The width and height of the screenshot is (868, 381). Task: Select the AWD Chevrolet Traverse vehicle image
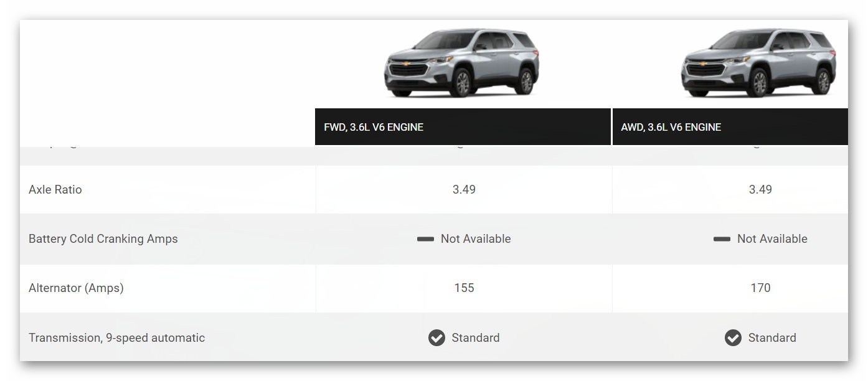coord(758,62)
